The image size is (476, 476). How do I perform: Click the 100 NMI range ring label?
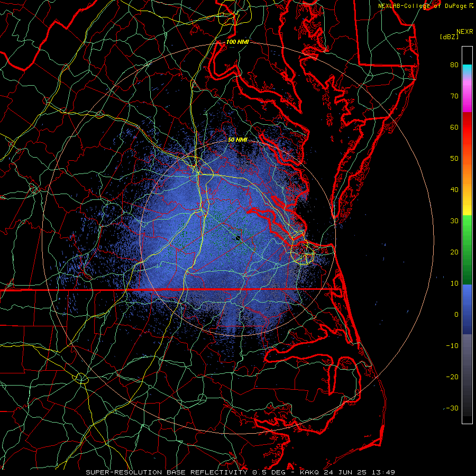[237, 42]
